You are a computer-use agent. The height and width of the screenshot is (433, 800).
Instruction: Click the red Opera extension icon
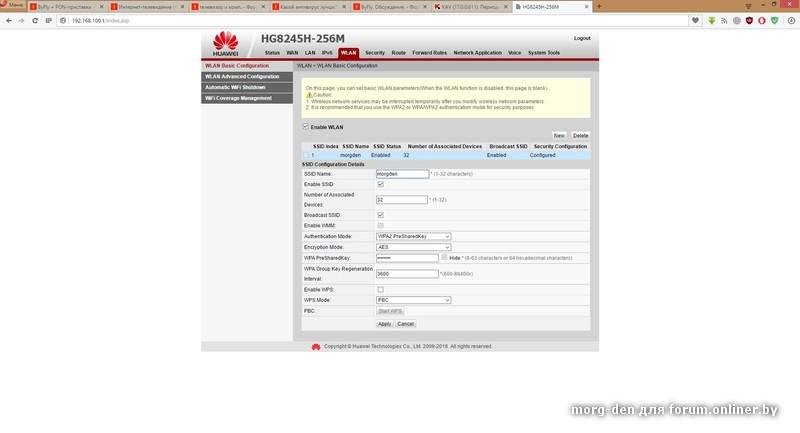762,21
